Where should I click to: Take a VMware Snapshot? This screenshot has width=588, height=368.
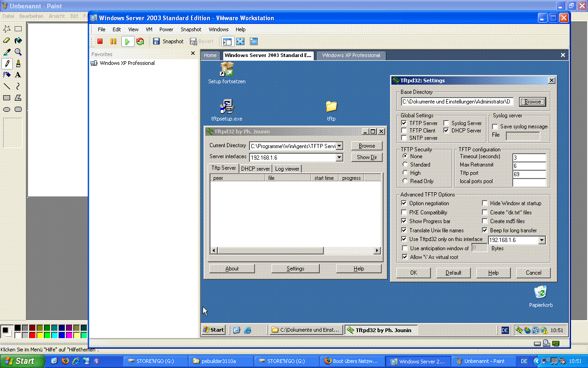click(x=168, y=41)
